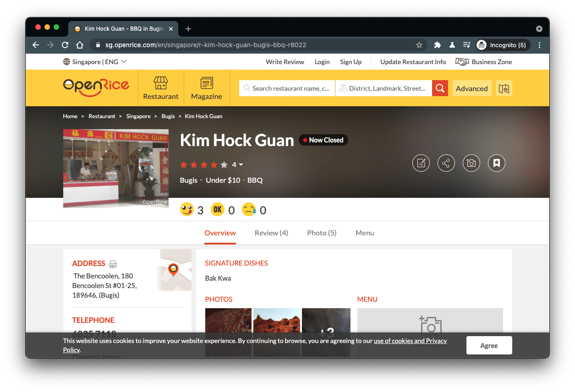Image resolution: width=575 pixels, height=392 pixels.
Task: Open the map search icon
Action: click(x=504, y=88)
